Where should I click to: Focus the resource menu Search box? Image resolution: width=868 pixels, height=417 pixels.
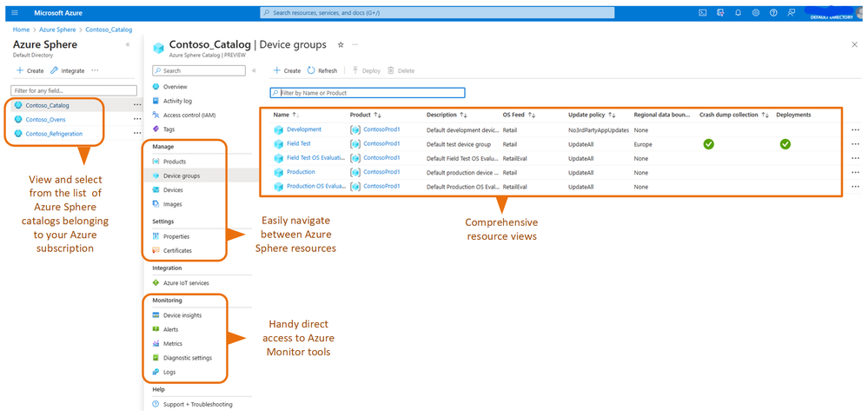199,71
